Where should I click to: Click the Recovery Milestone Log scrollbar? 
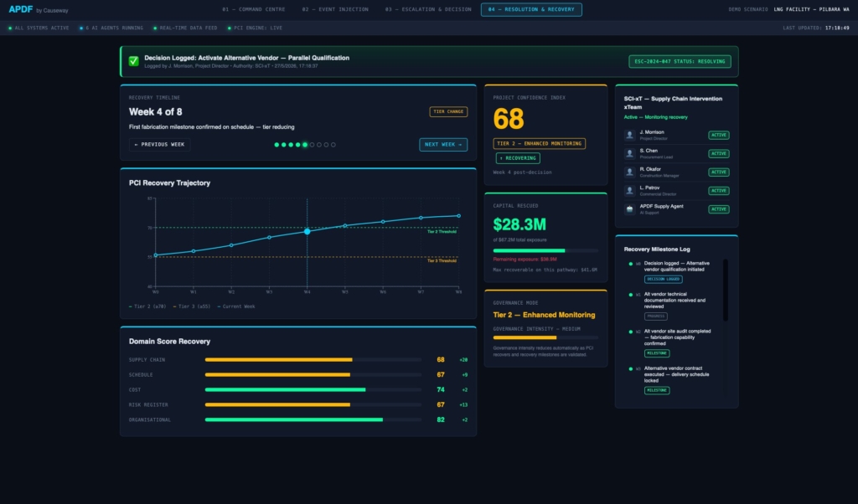pos(726,291)
